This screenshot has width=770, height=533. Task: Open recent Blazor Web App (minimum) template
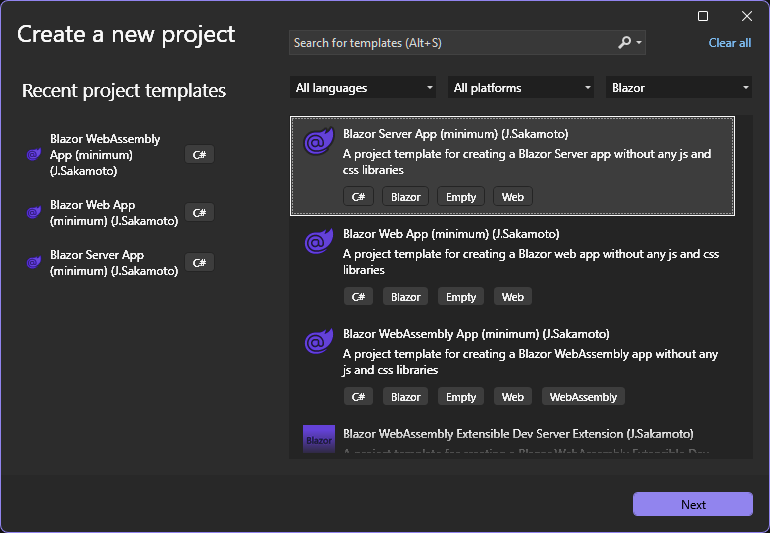tap(114, 212)
